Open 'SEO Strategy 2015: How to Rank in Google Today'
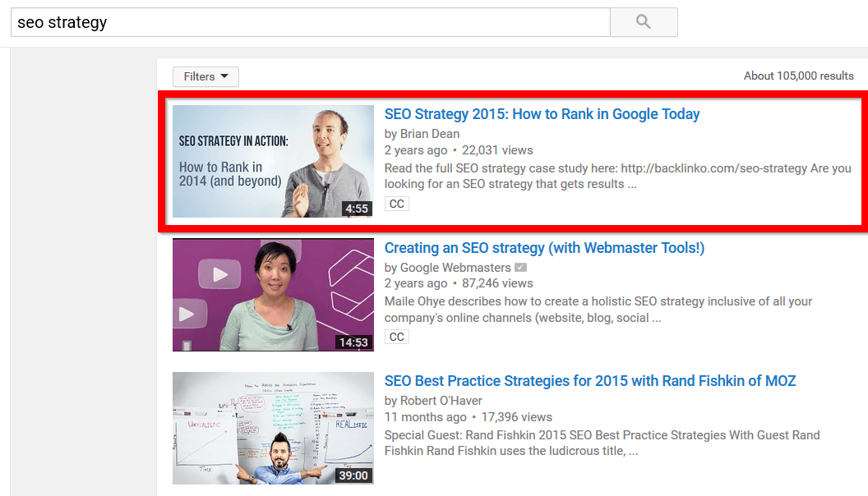 [x=542, y=114]
